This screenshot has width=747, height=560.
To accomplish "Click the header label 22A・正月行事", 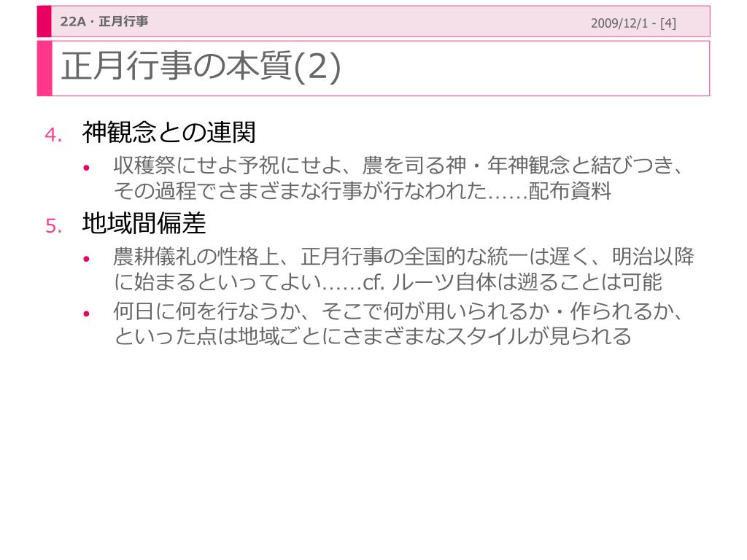I will (104, 21).
